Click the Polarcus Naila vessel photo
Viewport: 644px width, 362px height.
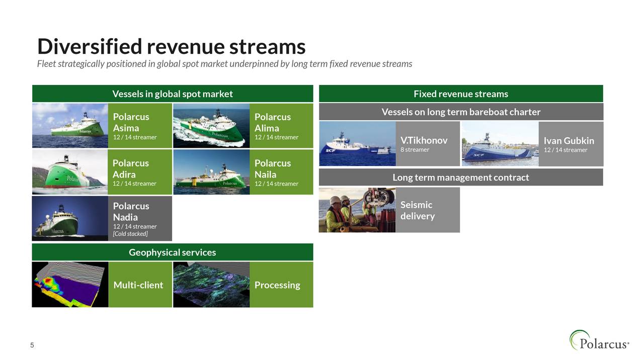coord(211,172)
